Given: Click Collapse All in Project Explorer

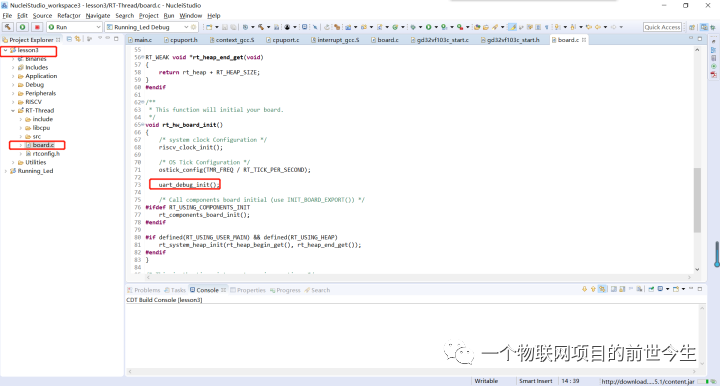Looking at the screenshot, I should pos(69,39).
